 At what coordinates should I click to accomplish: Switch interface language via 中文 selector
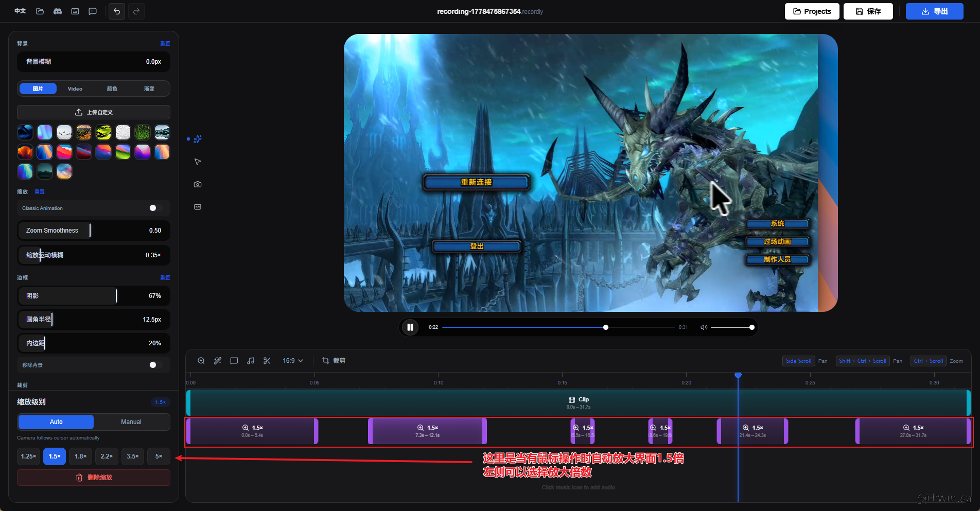tap(20, 11)
